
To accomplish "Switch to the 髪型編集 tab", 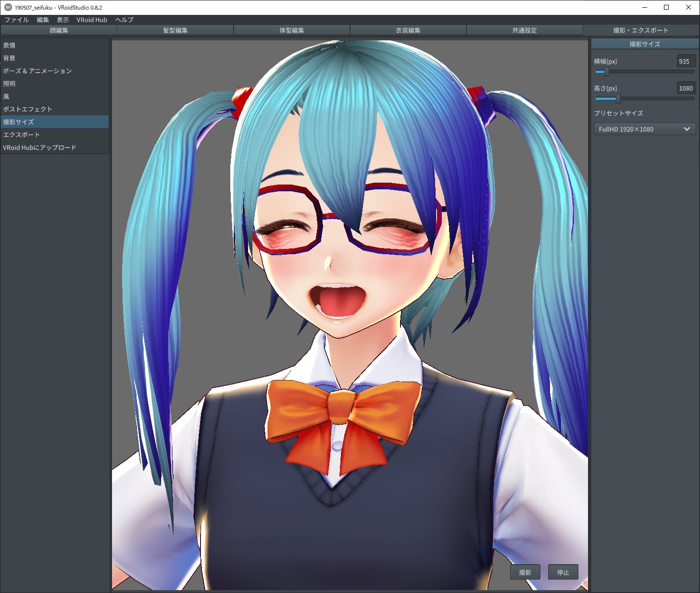I will coord(175,30).
